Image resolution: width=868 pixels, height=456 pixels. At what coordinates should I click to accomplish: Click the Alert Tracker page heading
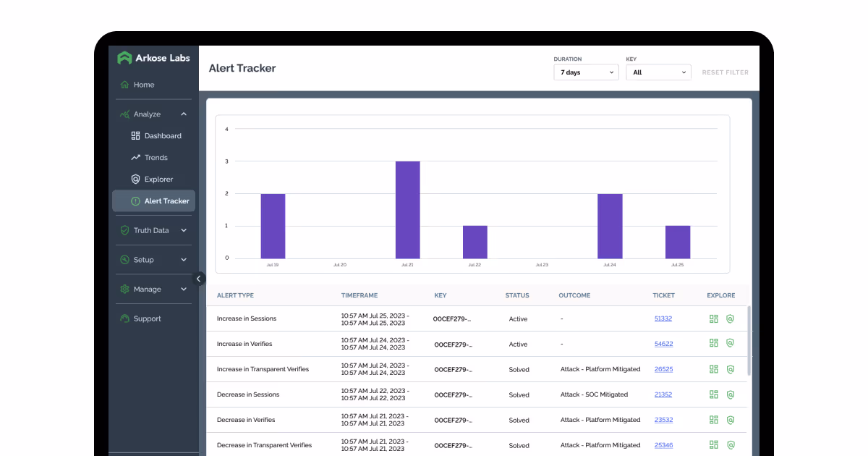(242, 68)
